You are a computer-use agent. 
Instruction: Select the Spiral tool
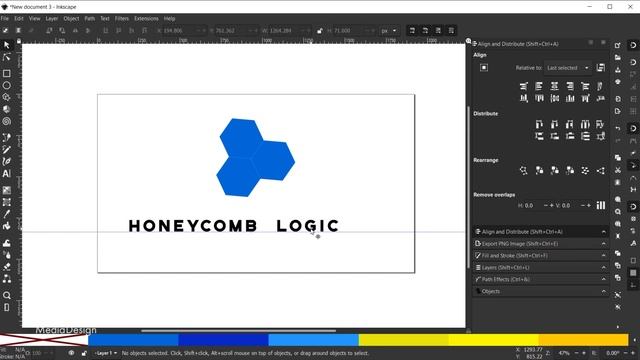pos(7,121)
